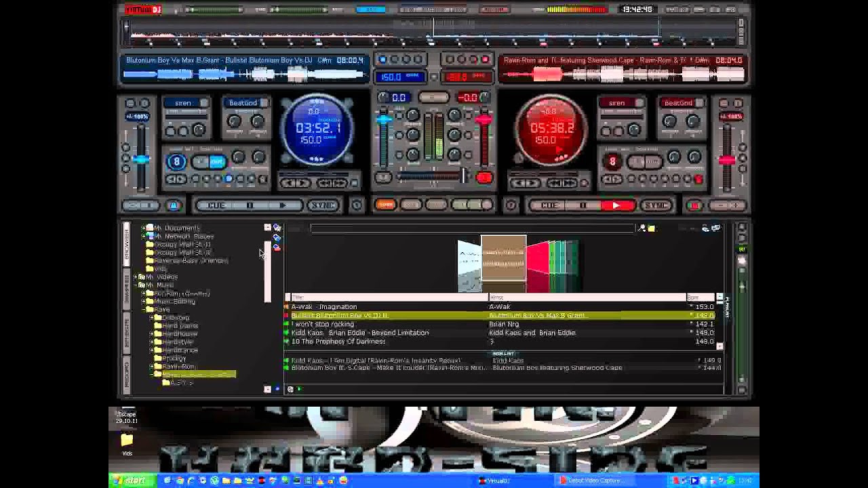The width and height of the screenshot is (868, 488).
Task: Select track 10 The Prophesy Of Darkness
Action: [x=502, y=342]
